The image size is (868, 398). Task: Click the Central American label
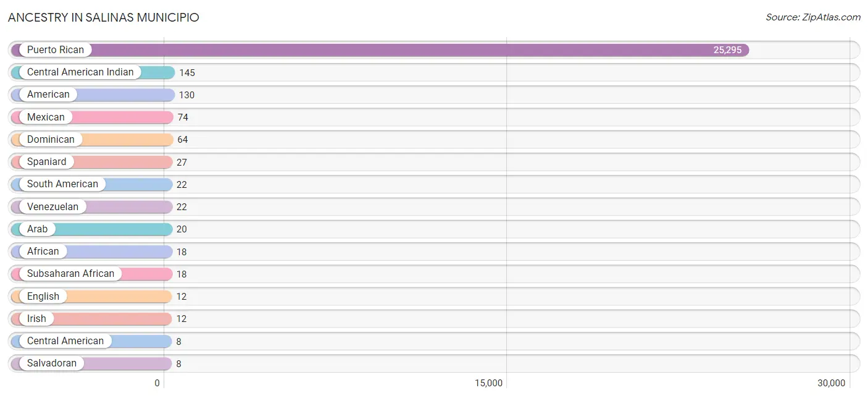click(x=65, y=341)
